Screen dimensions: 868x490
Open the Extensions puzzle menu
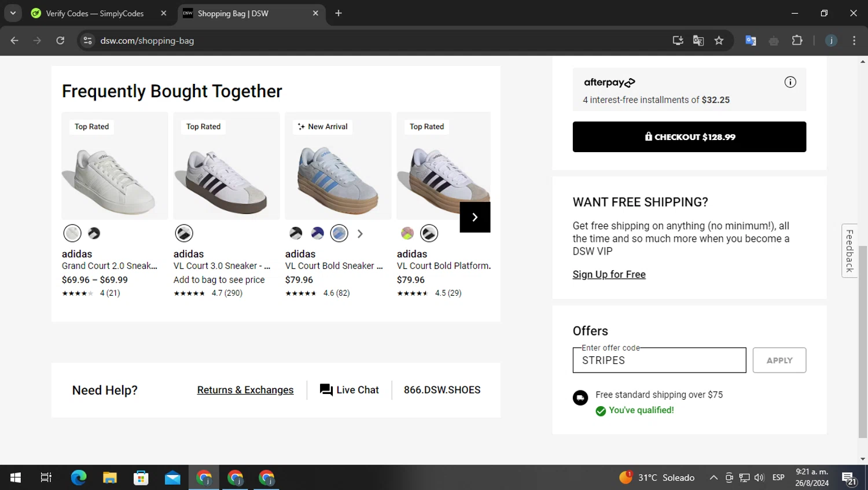[x=797, y=40]
